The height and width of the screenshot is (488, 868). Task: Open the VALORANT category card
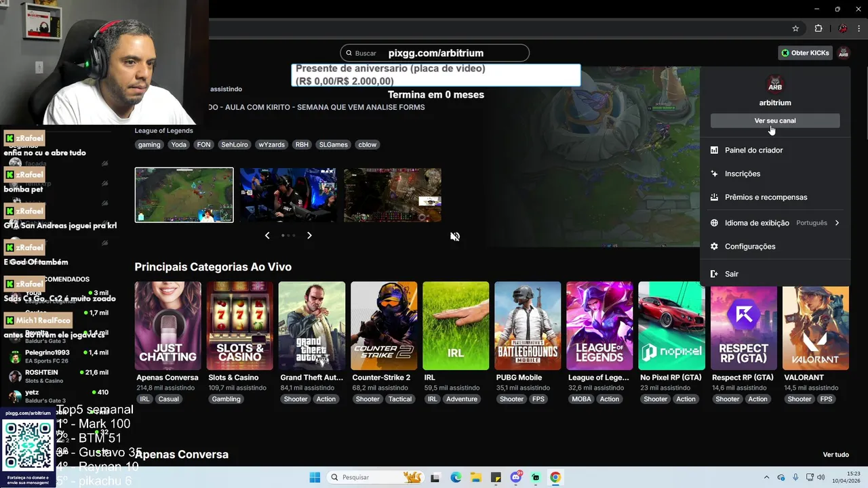click(816, 326)
